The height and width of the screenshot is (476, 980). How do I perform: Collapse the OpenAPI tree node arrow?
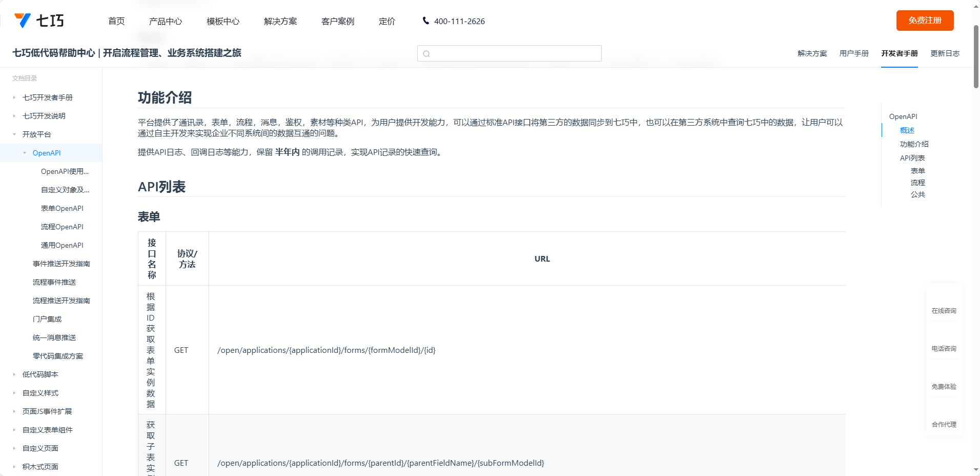pos(25,153)
